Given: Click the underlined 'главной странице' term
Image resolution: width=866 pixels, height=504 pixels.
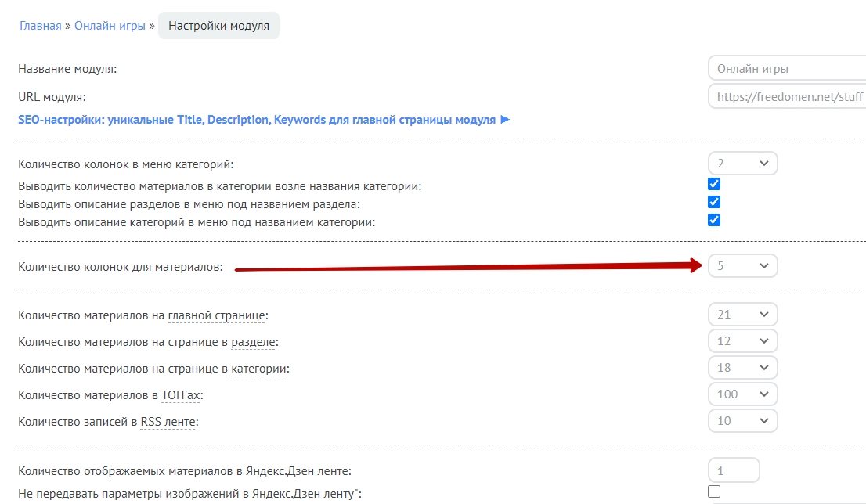Looking at the screenshot, I should (x=218, y=315).
